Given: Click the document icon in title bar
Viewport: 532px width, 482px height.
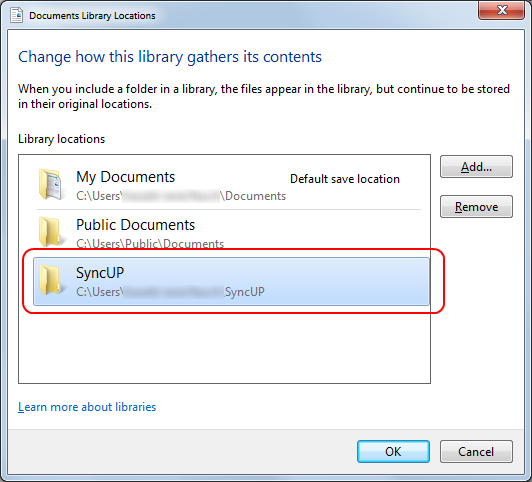Looking at the screenshot, I should pos(17,15).
